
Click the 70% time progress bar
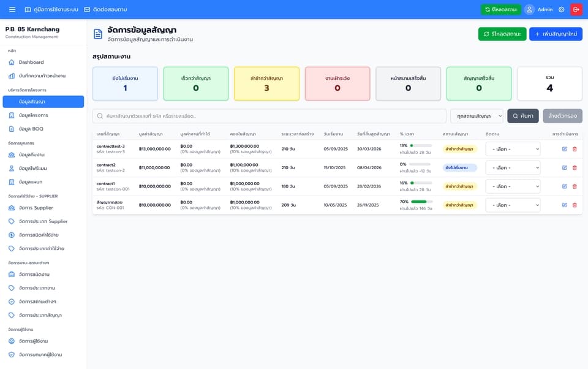click(x=421, y=202)
